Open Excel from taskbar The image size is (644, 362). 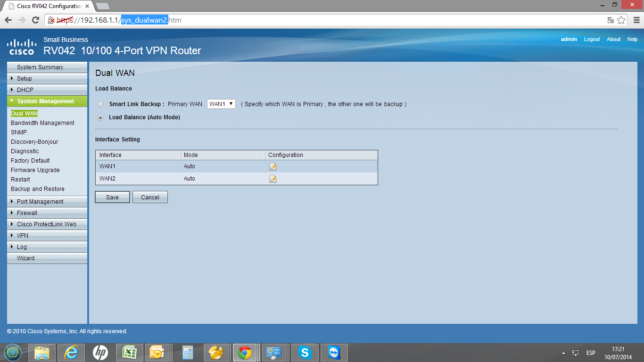click(x=129, y=352)
